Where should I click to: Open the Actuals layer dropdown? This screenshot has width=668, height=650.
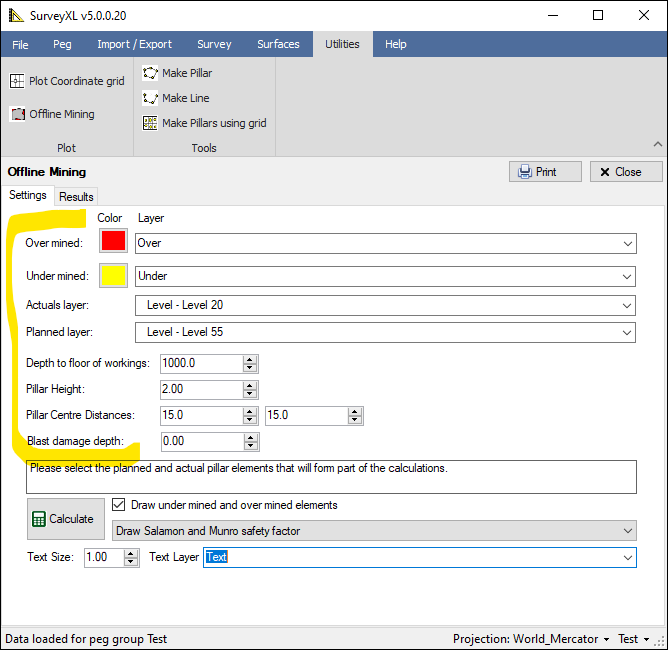coord(627,305)
